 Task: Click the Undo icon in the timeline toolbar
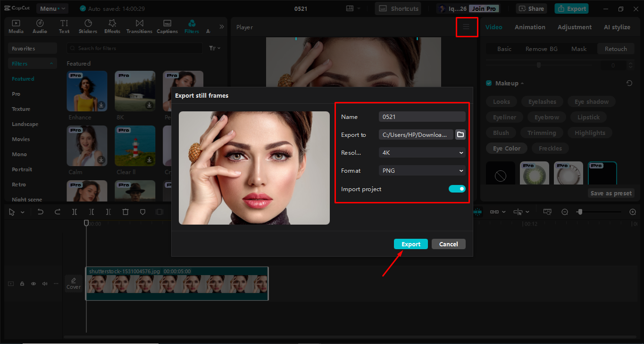pos(41,212)
